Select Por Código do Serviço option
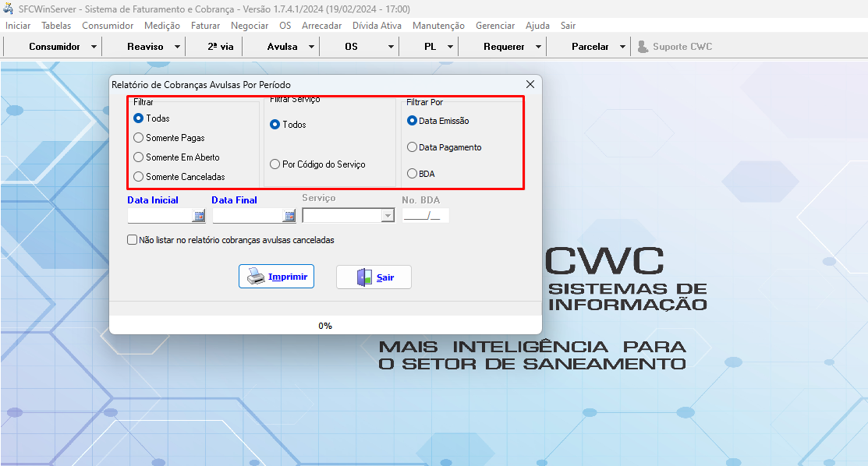The height and width of the screenshot is (466, 868). coord(275,164)
